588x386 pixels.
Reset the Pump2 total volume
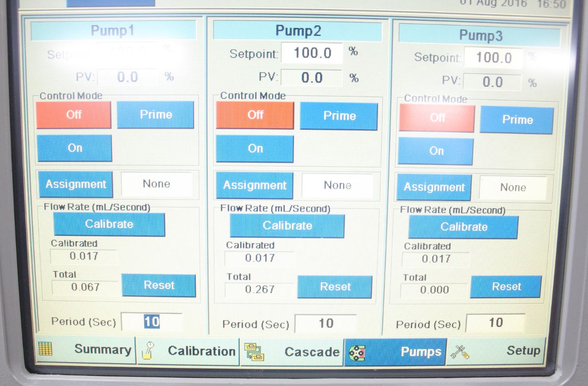[335, 287]
